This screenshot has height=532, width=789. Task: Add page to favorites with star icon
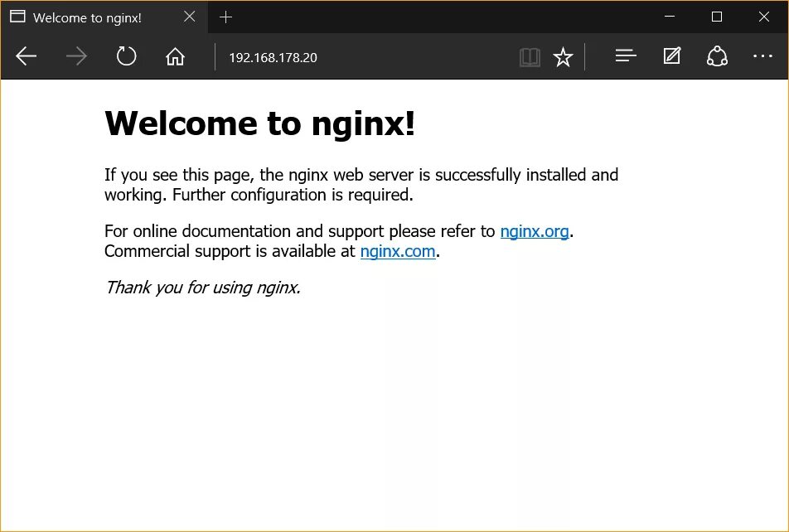(563, 57)
